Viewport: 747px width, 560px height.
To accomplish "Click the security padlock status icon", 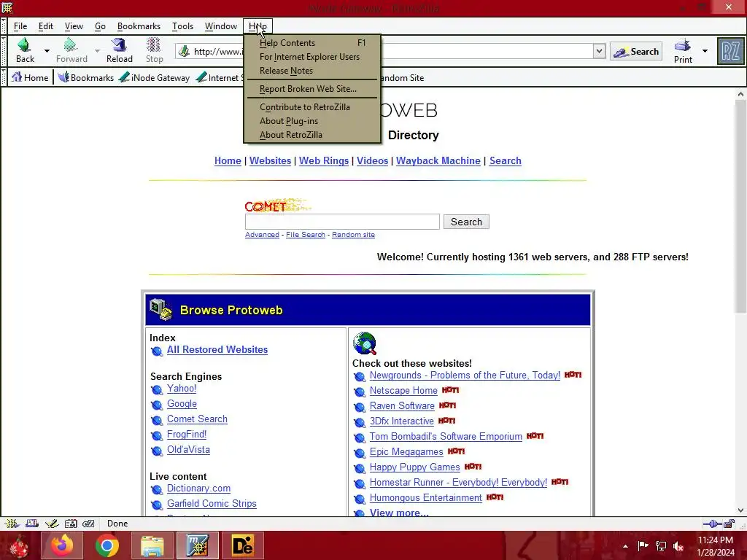I will pos(729,524).
